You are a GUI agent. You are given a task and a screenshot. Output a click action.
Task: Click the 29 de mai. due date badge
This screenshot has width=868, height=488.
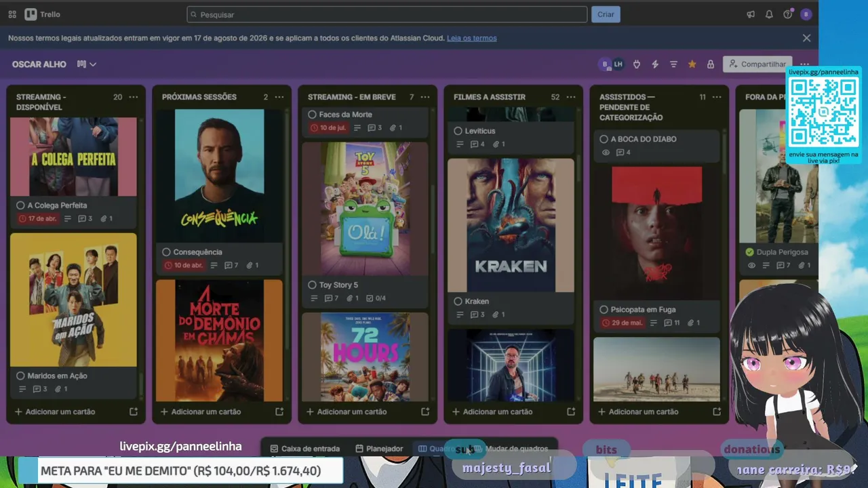(x=622, y=323)
